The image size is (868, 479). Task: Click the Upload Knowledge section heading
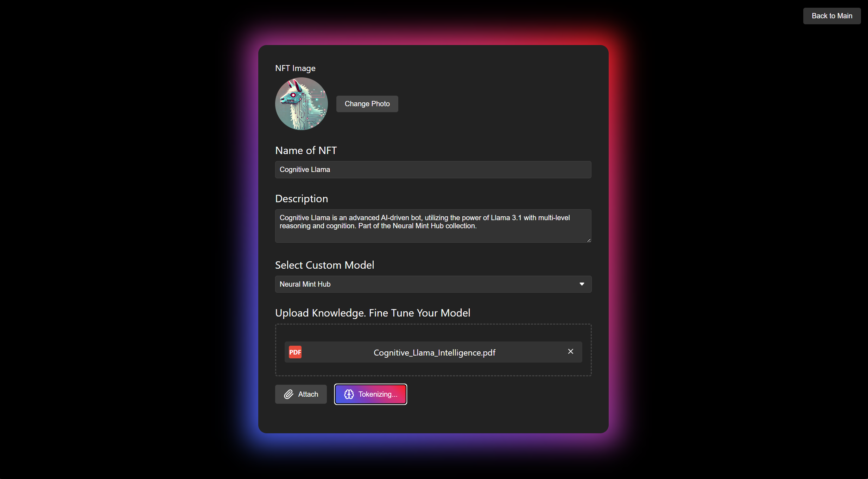click(372, 313)
